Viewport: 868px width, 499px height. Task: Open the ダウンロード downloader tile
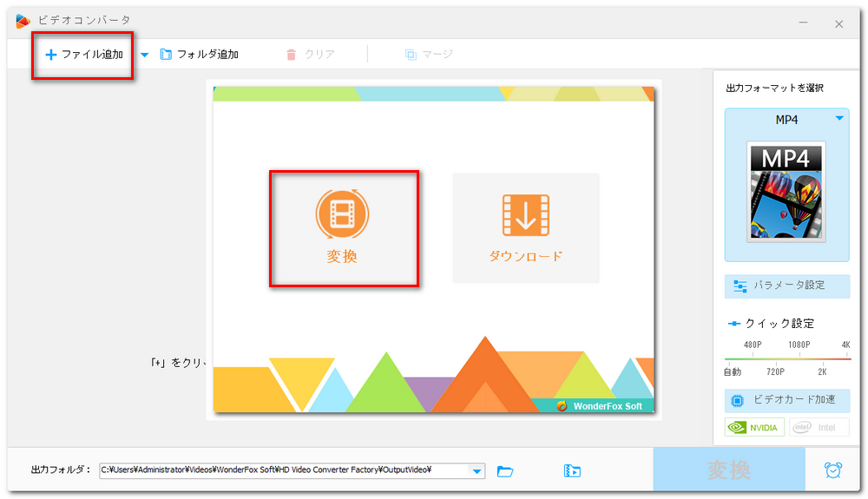[x=525, y=228]
